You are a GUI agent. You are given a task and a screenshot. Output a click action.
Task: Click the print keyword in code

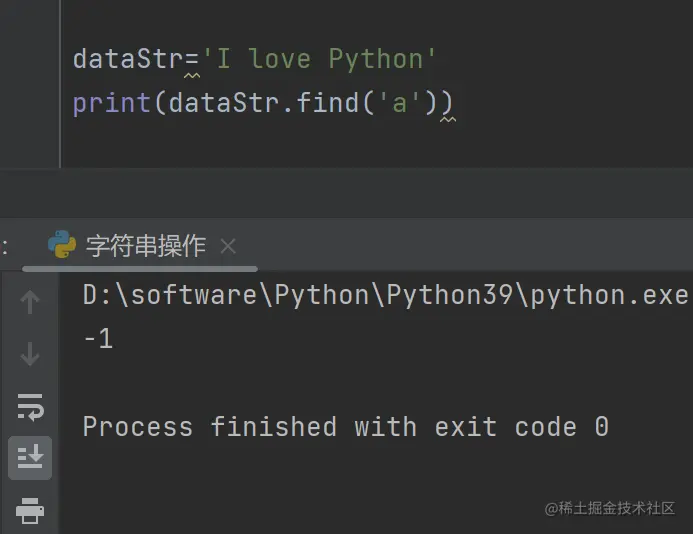[x=112, y=104]
